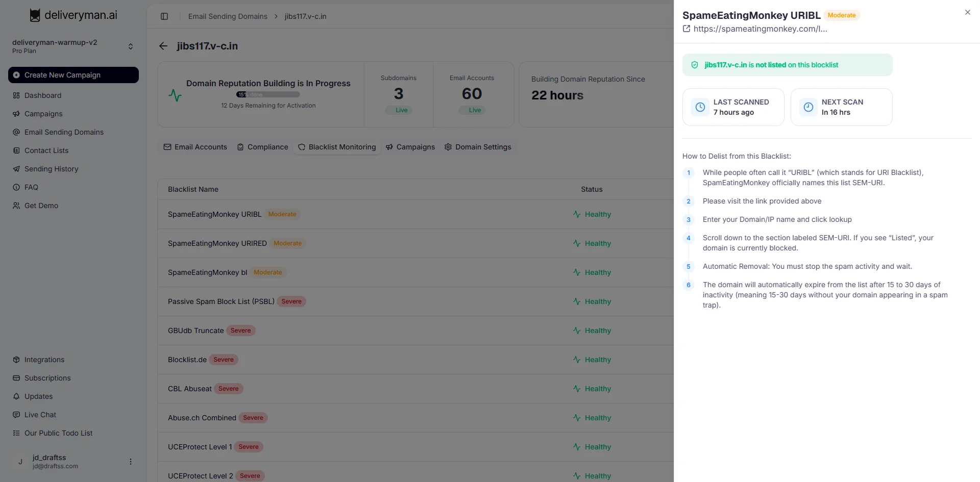Click the external link icon near spameatingmonkey URL
Image resolution: width=980 pixels, height=482 pixels.
tap(687, 29)
